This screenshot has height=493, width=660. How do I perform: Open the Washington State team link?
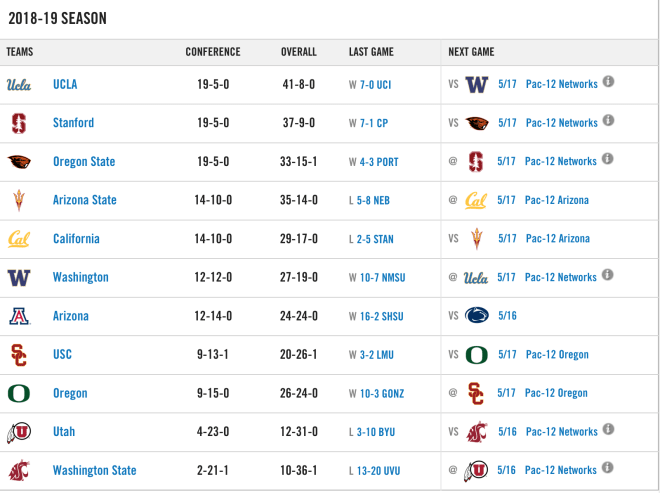(x=94, y=470)
